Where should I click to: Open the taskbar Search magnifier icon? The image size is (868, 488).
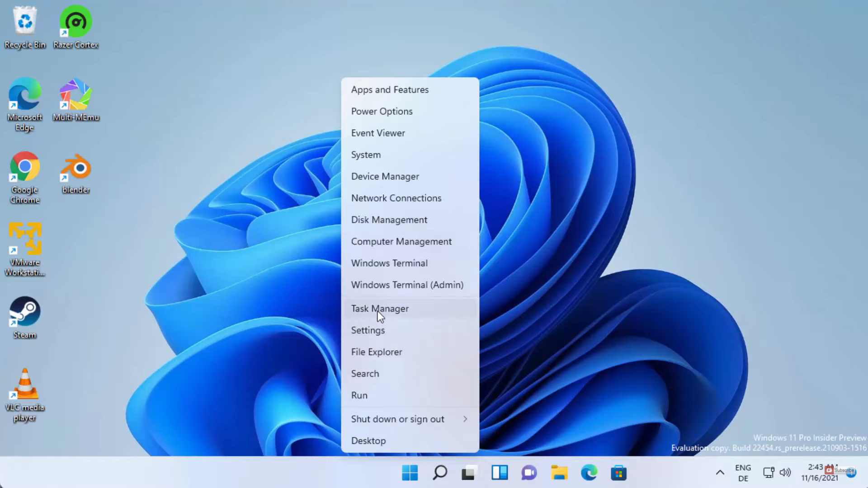439,473
